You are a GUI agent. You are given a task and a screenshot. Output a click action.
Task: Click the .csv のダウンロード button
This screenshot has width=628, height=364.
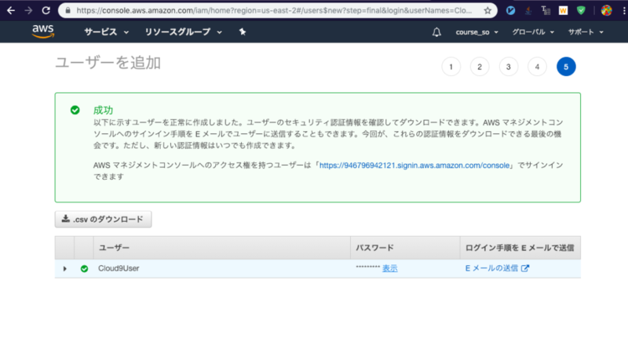104,220
